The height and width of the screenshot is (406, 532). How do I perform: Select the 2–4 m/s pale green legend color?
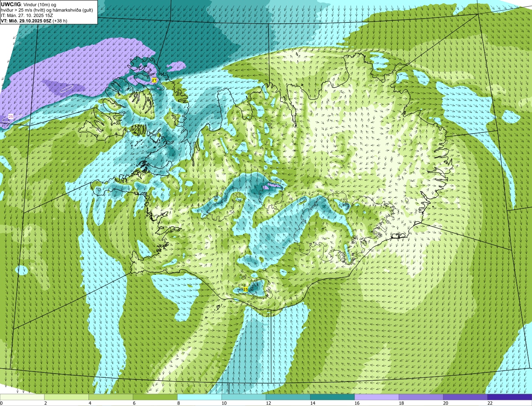click(x=66, y=397)
